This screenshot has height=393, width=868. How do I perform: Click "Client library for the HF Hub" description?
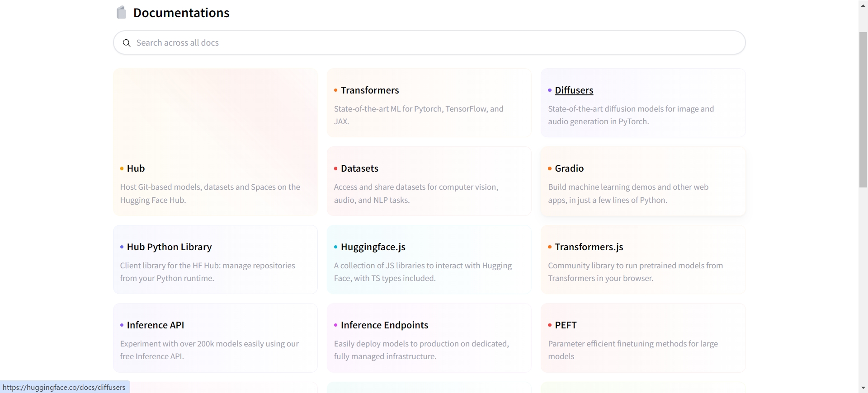click(208, 272)
